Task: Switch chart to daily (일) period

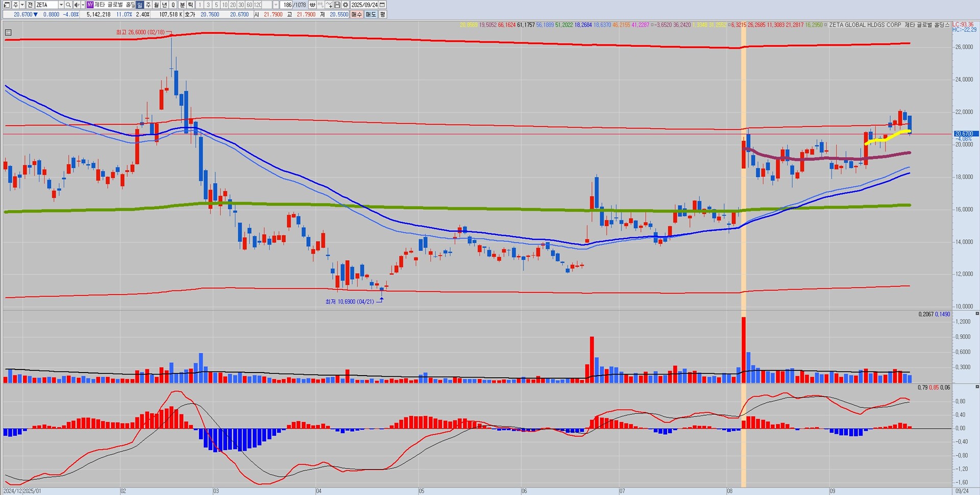Action: point(140,5)
